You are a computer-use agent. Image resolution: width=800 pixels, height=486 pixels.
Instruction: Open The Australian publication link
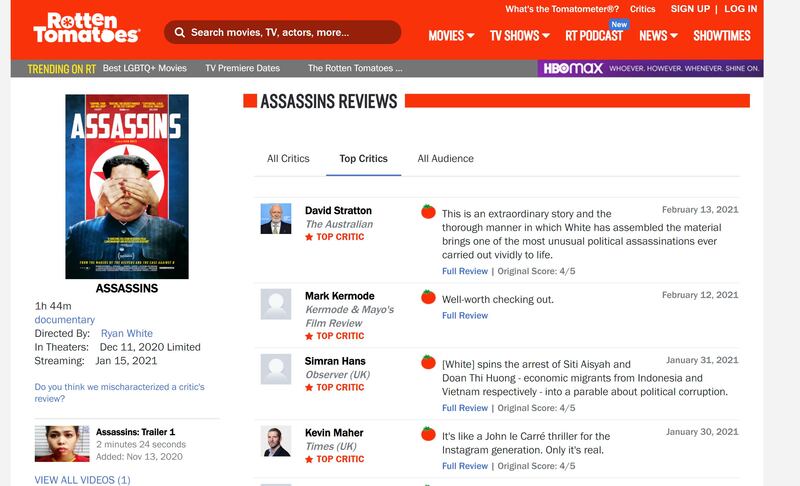pyautogui.click(x=339, y=224)
